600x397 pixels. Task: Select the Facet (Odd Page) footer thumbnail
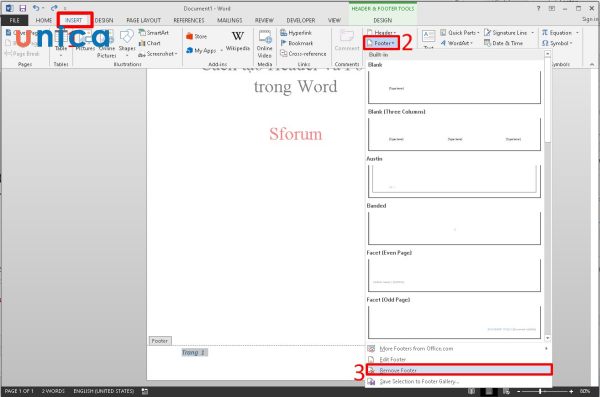coord(454,322)
